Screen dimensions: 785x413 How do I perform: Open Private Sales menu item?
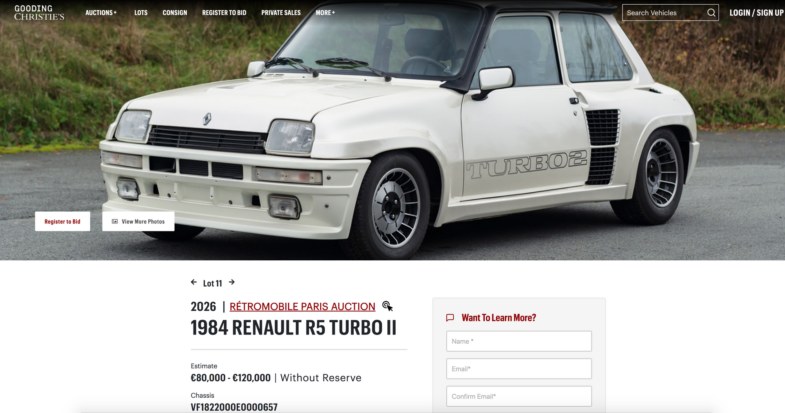pos(281,13)
